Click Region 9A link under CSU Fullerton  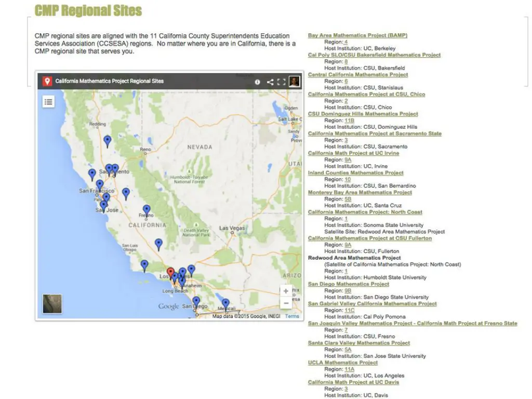tap(348, 245)
